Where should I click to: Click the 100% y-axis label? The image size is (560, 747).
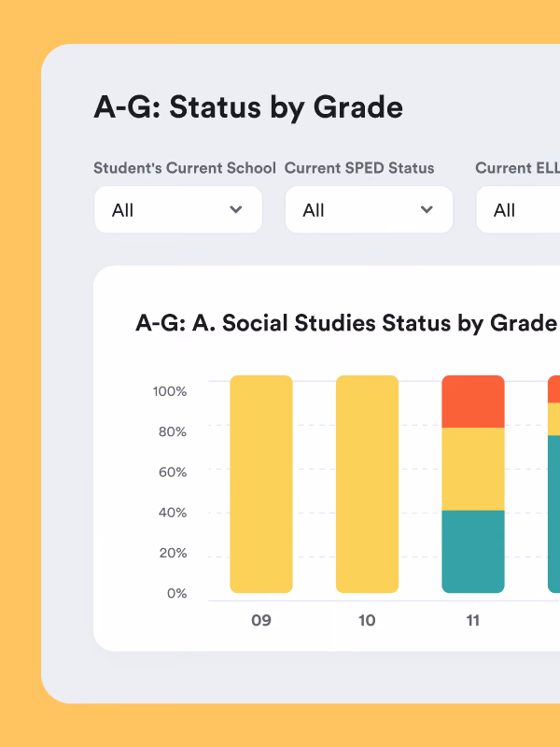(170, 391)
